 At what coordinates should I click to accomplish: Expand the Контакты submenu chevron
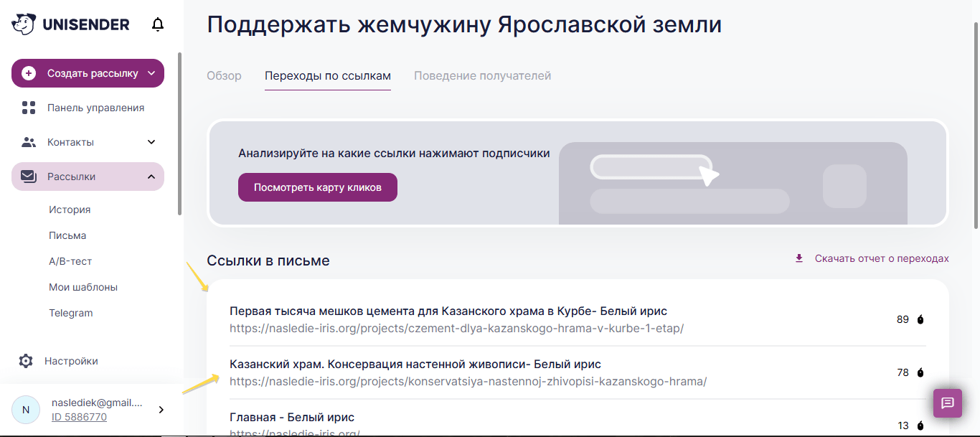pos(151,142)
